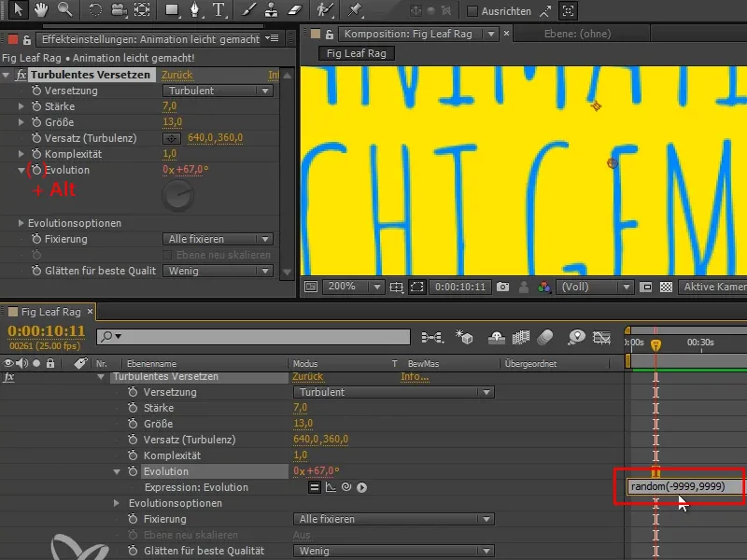Toggle the Stärke stopwatch in effect controls
This screenshot has height=560, width=747.
[x=36, y=106]
